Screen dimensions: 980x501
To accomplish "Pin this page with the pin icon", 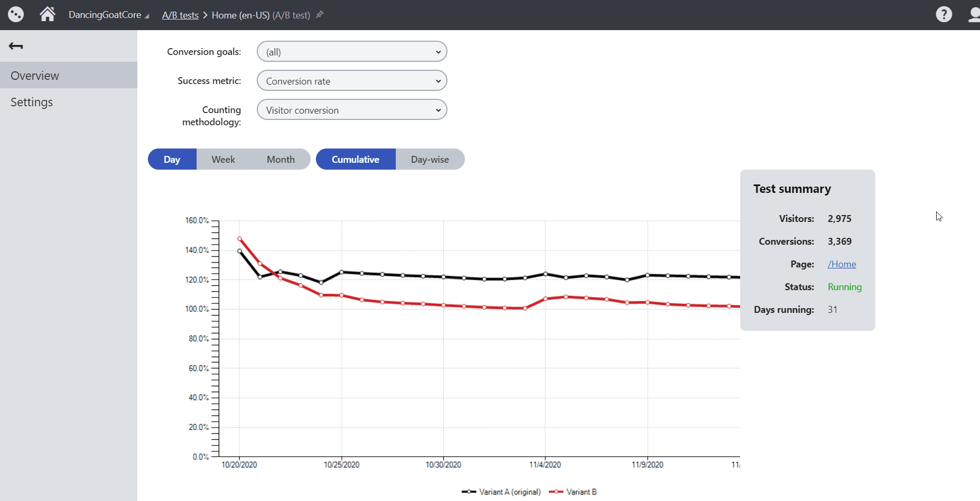I will coord(320,15).
